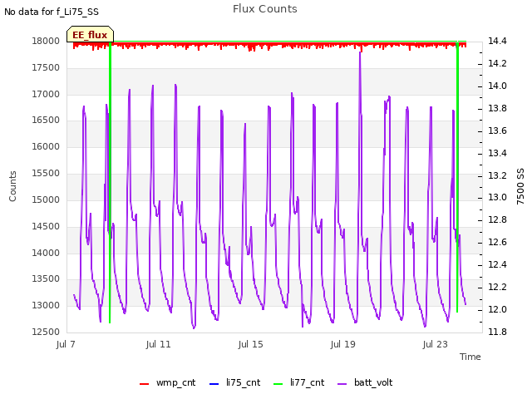Viewport: 532px width, 399px height.
Task: Click the 14.4 right axis tick label
Action: coord(497,41)
